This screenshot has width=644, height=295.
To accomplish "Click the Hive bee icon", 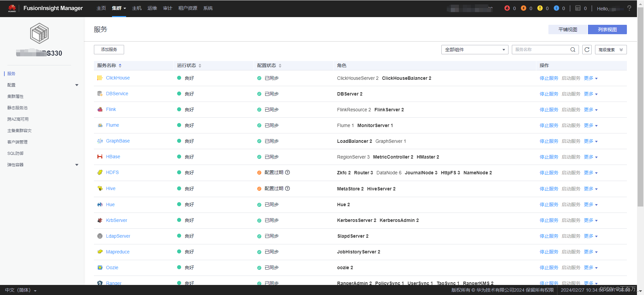I will click(100, 188).
